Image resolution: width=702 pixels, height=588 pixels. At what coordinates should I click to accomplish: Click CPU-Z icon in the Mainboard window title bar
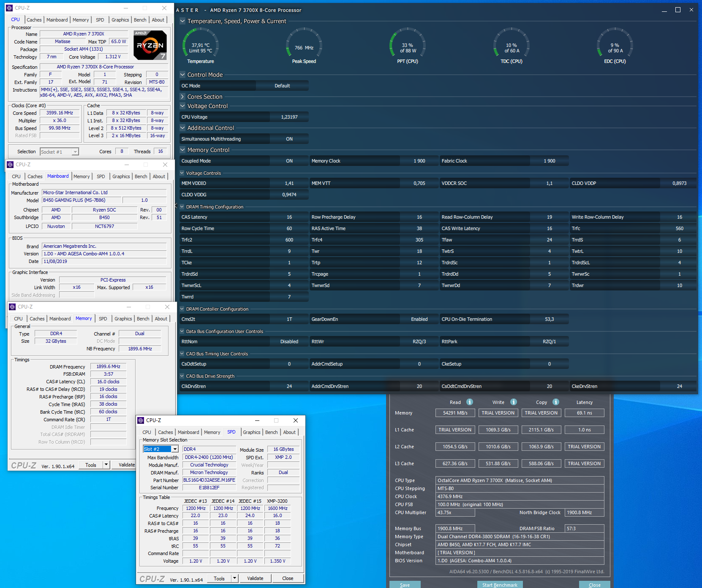11,165
